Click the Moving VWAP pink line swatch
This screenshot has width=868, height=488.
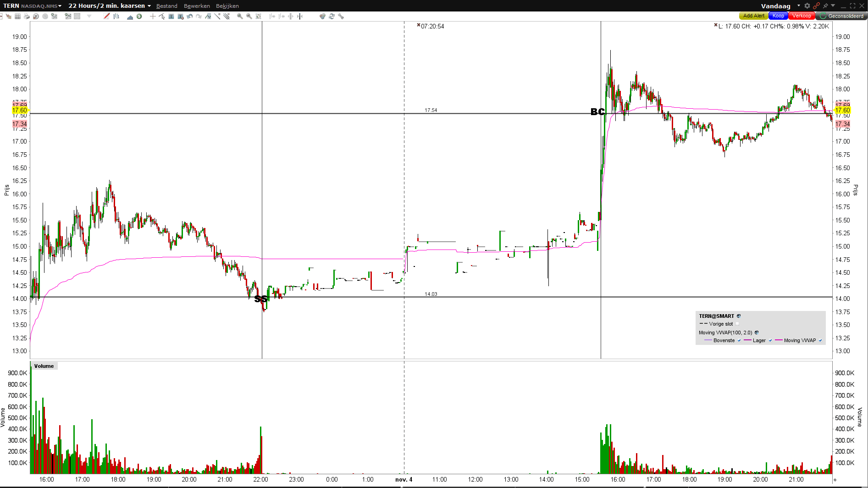pos(779,340)
